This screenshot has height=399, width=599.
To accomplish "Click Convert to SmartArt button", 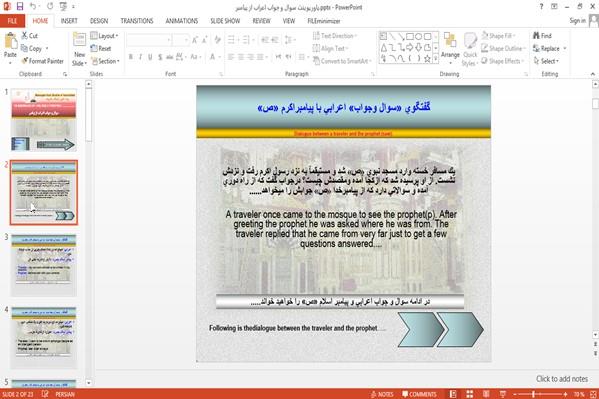I will [x=342, y=61].
